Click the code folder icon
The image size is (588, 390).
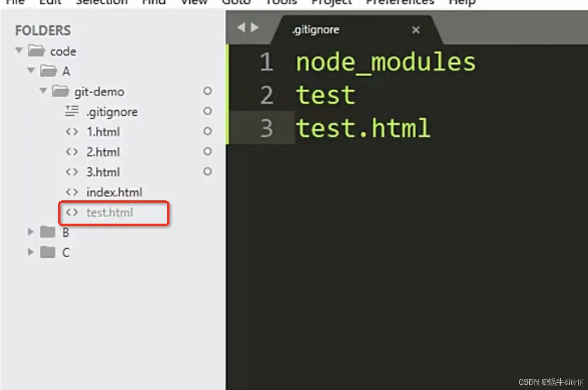point(36,51)
